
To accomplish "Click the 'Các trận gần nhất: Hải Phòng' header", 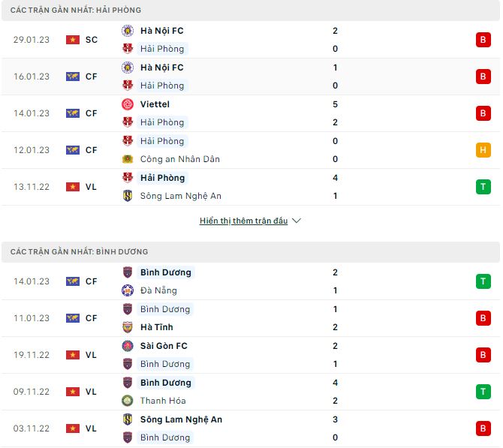I will click(76, 11).
